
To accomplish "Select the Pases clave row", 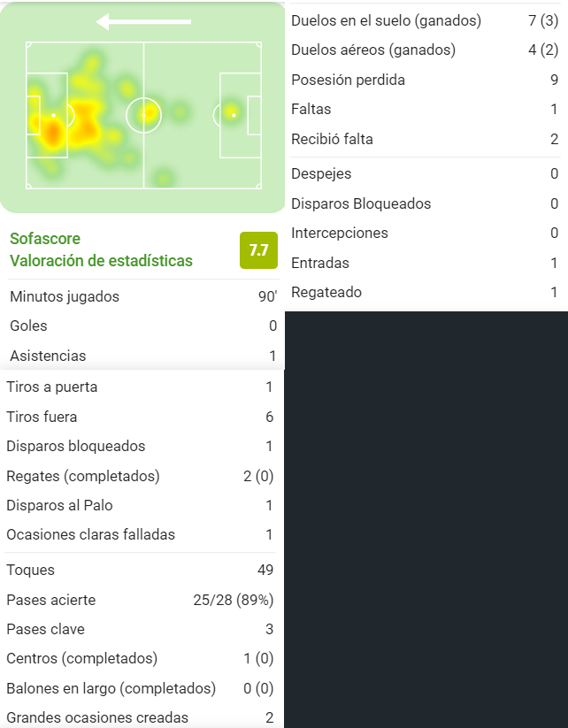I will (x=140, y=629).
